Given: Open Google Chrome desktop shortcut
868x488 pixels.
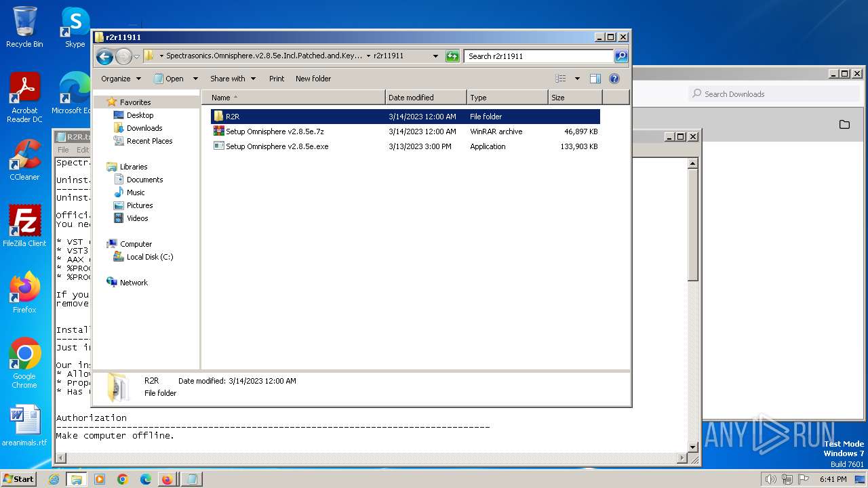Looking at the screenshot, I should [x=24, y=363].
